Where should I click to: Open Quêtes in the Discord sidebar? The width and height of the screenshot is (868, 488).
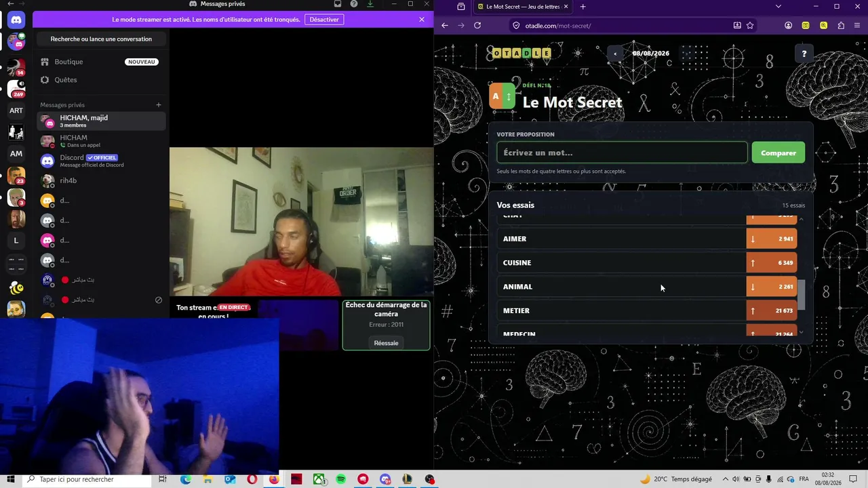[101, 80]
